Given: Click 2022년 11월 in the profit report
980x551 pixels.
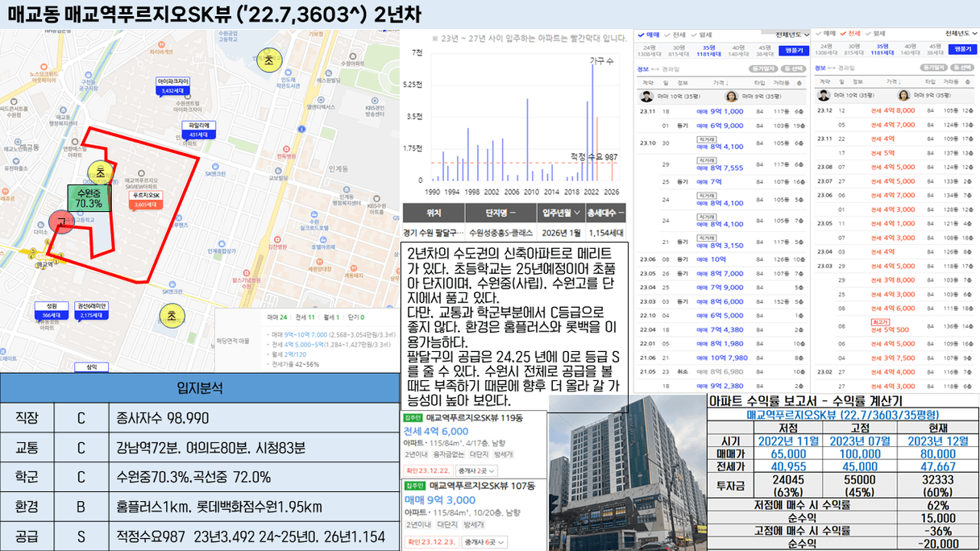Looking at the screenshot, I should [789, 441].
